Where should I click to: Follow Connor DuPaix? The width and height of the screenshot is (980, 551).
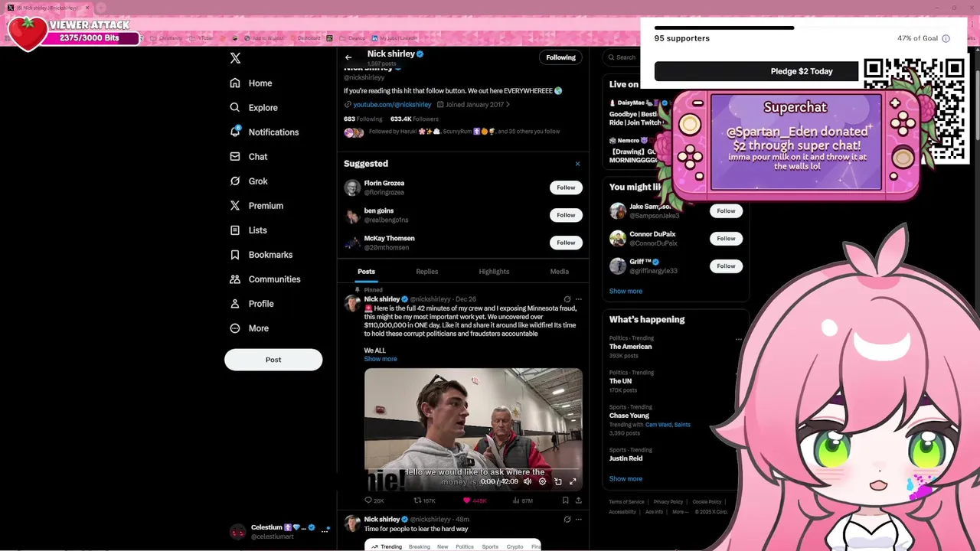[x=726, y=238]
